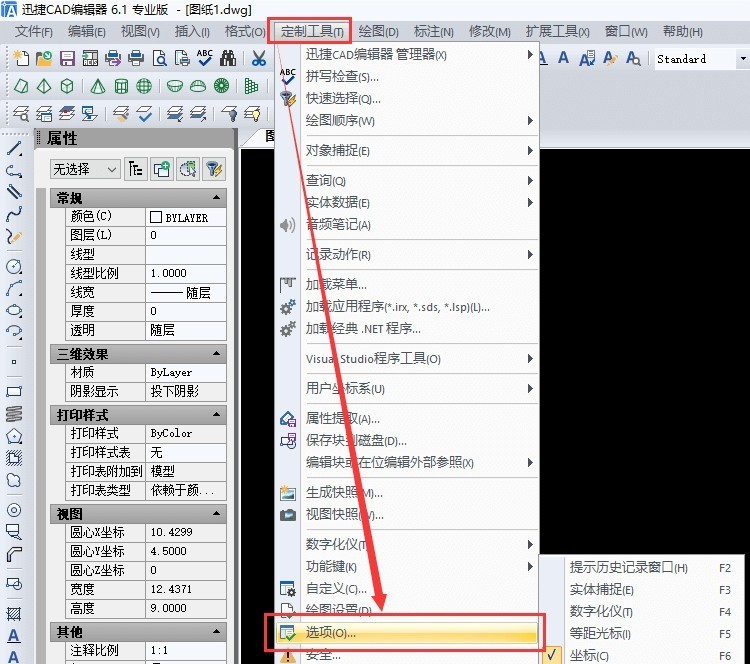Viewport: 750px width, 664px height.
Task: Collapse the 常规 properties section
Action: [x=216, y=198]
